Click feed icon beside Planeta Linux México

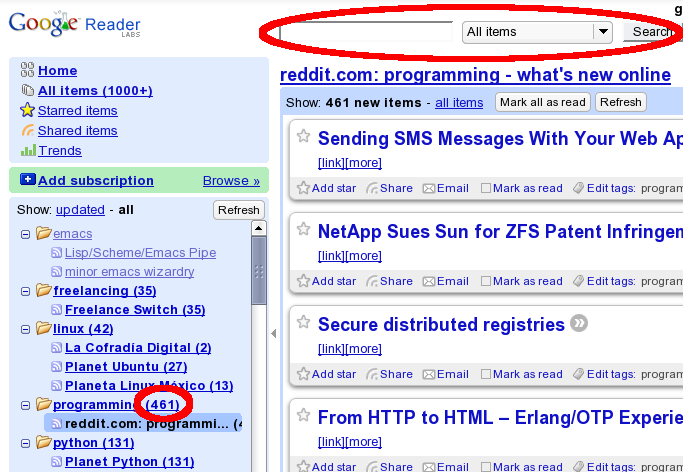pos(56,386)
